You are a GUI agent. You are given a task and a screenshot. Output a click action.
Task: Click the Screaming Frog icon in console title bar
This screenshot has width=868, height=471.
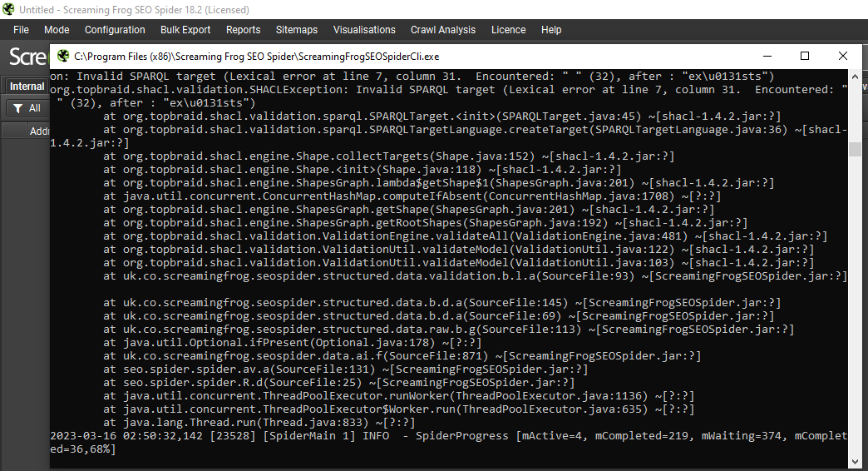(63, 56)
